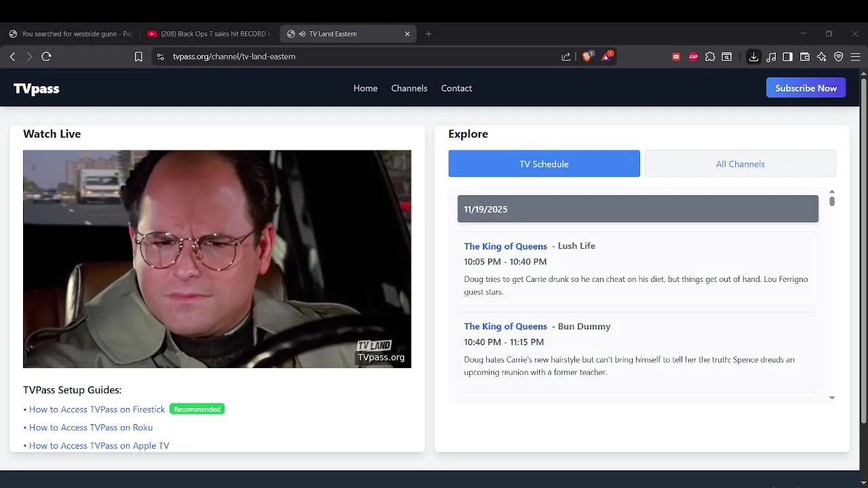Click the Lush Life episode title

576,246
